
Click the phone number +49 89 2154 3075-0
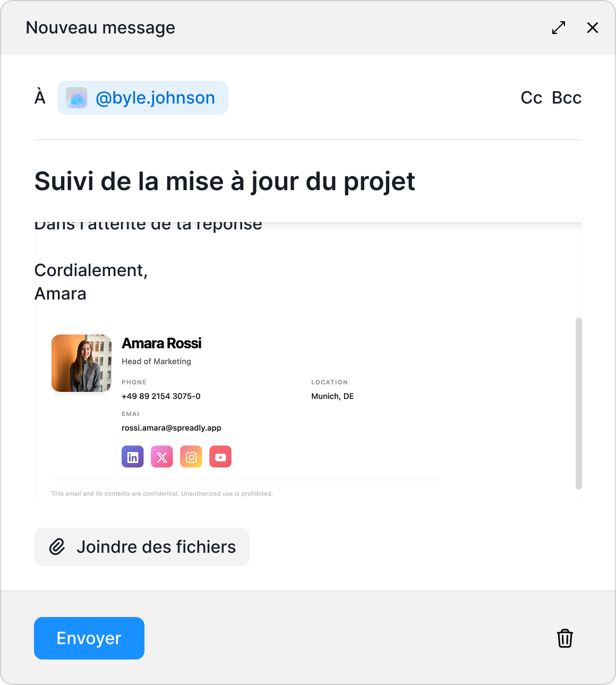click(161, 396)
